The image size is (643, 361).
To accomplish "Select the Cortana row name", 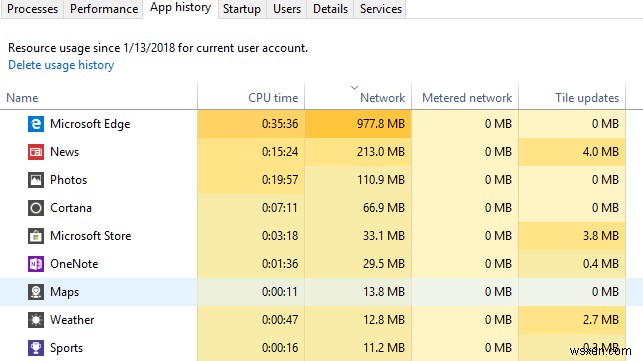I will click(x=71, y=208).
